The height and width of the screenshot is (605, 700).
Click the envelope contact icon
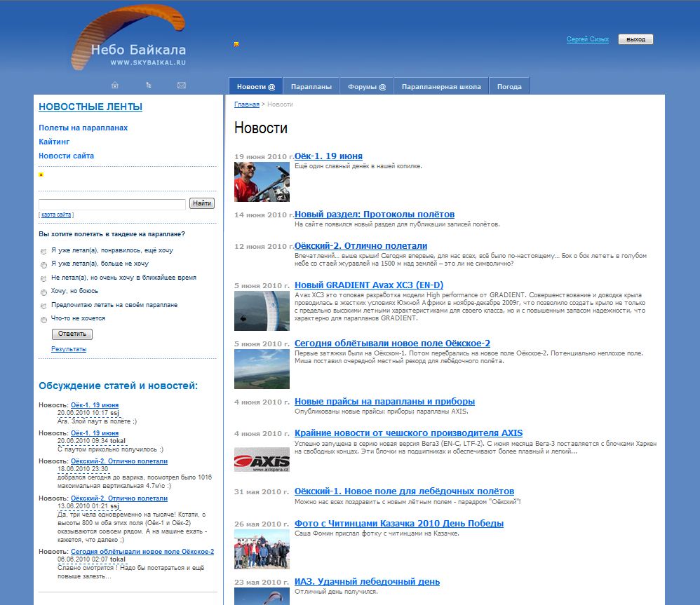182,86
